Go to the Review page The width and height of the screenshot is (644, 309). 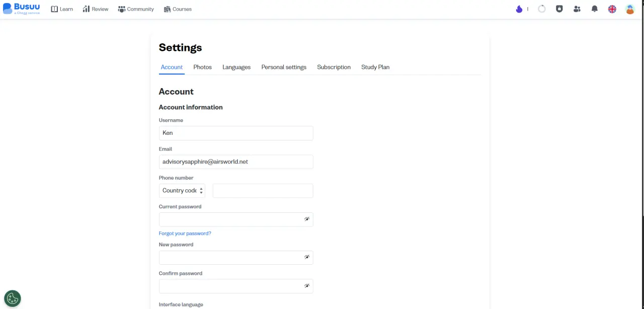[x=96, y=9]
